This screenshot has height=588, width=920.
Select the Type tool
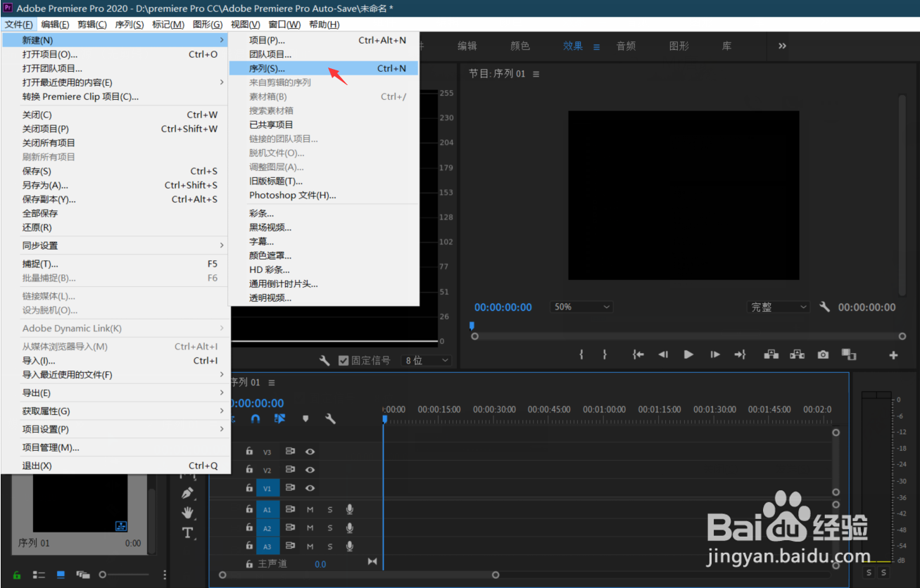[187, 532]
